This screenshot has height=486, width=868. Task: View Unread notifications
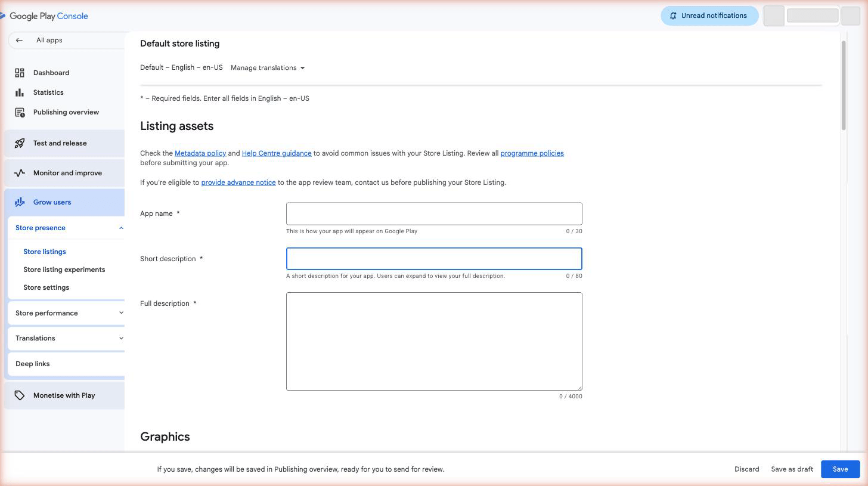click(709, 16)
